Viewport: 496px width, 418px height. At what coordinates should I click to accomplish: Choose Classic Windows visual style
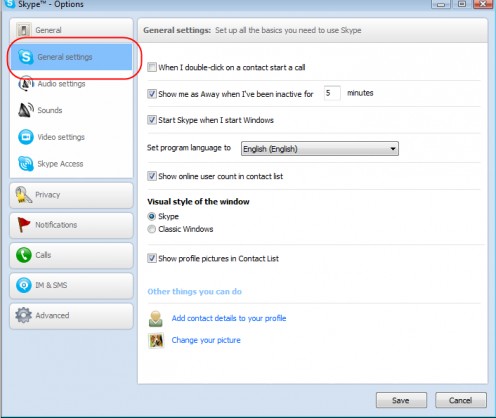(152, 229)
